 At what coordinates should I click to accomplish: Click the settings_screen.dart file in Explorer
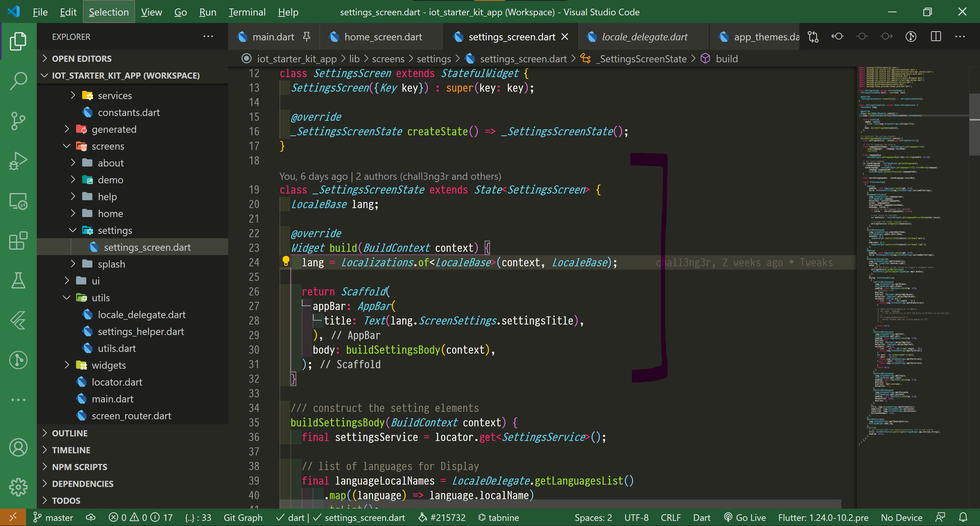(x=147, y=247)
